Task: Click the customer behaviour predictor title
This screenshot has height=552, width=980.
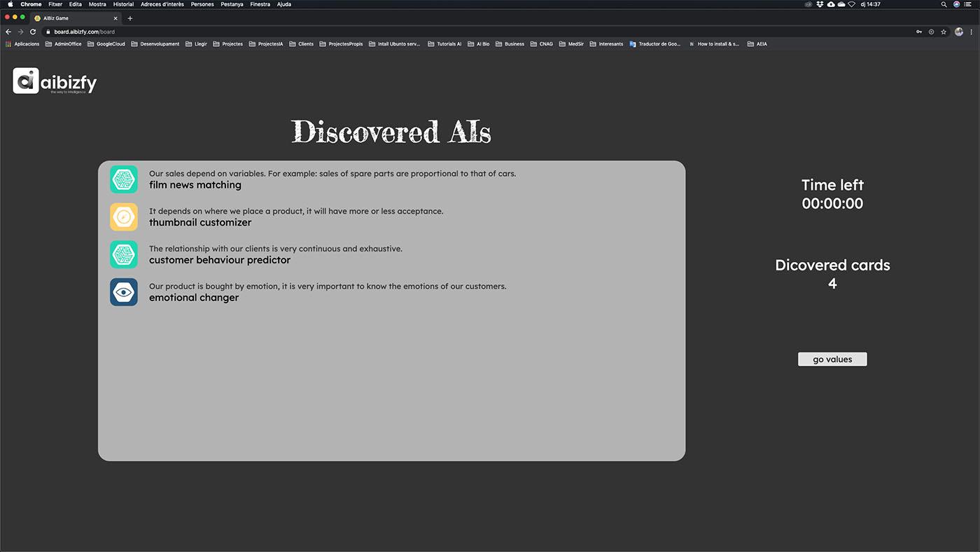Action: pos(220,260)
